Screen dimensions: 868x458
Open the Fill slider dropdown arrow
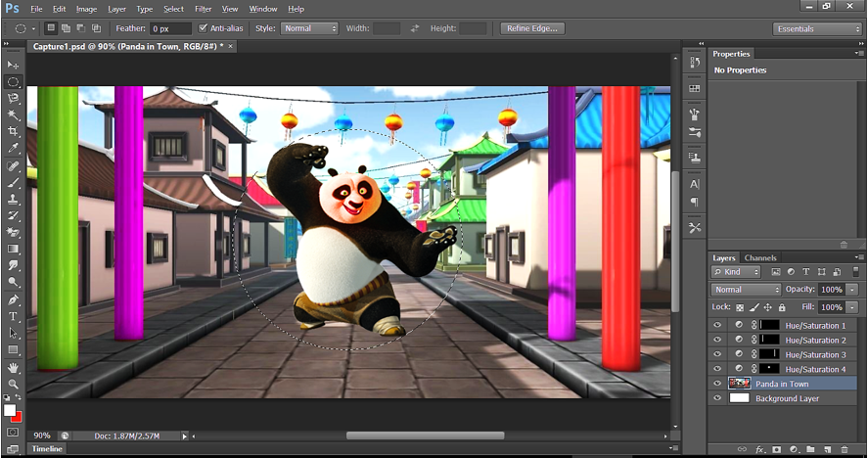pyautogui.click(x=852, y=307)
